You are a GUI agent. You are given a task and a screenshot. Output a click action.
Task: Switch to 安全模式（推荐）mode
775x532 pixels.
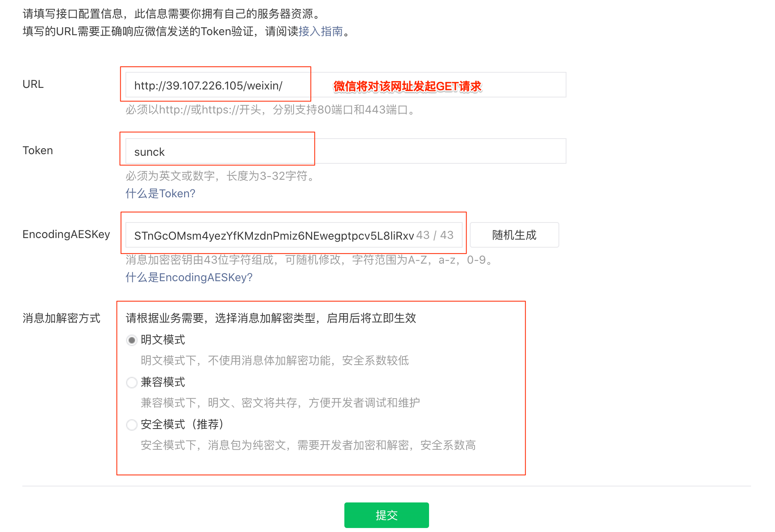[x=132, y=425]
